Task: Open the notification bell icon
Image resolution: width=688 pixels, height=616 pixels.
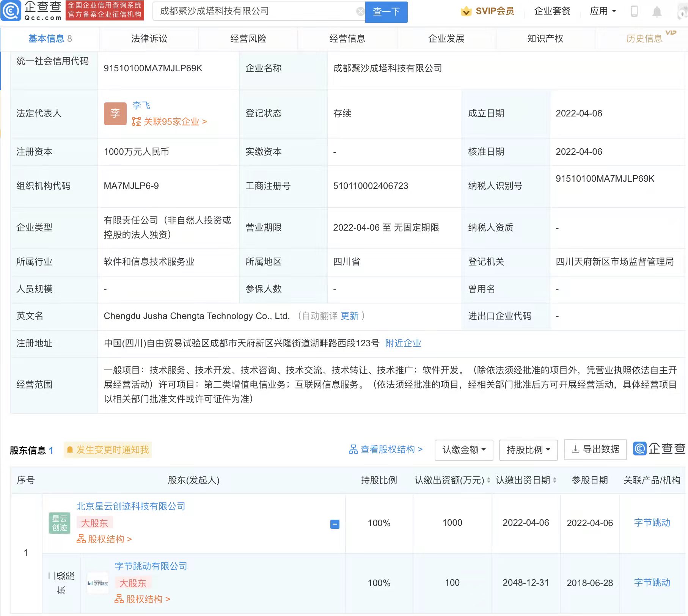Action: click(x=657, y=11)
